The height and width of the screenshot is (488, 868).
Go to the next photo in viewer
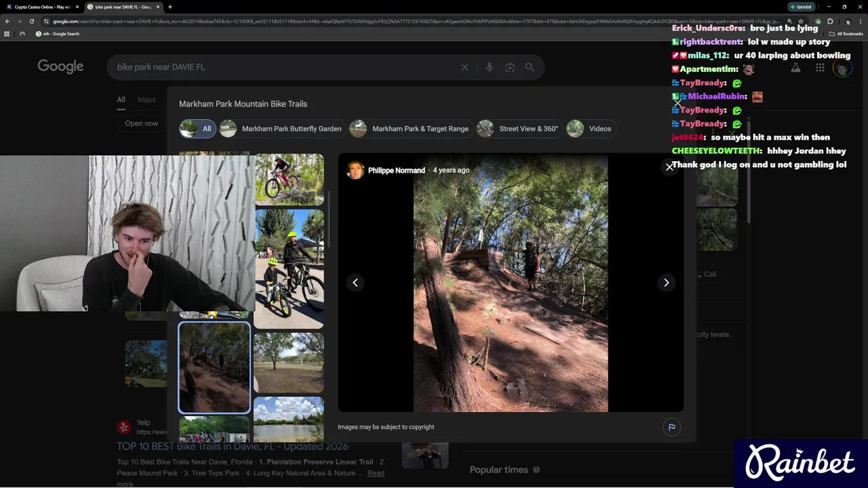coord(666,283)
